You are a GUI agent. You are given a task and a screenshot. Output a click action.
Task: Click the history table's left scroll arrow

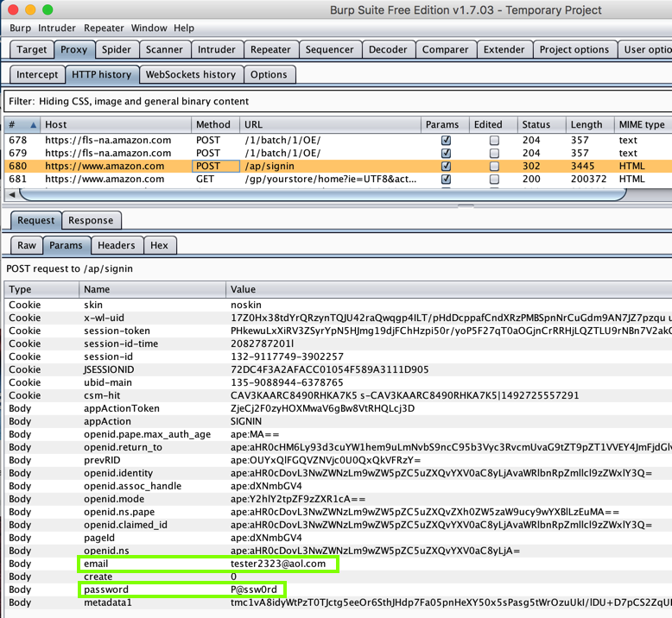pos(14,194)
